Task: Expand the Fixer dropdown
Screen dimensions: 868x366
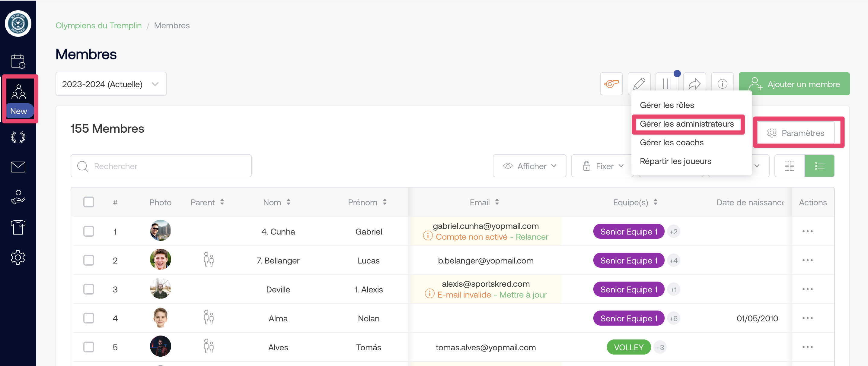Action: tap(602, 166)
